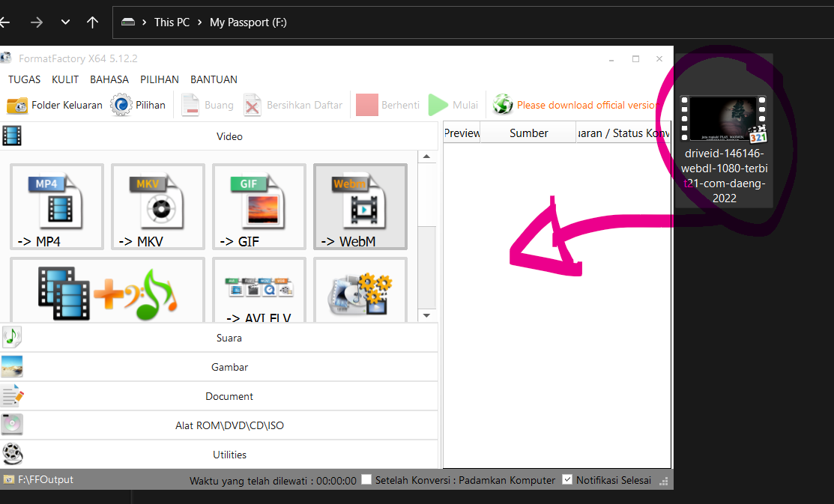Toggle Setelah Konversi Padamkan Komputer checkbox
Screen dimensions: 834x504
(x=366, y=479)
